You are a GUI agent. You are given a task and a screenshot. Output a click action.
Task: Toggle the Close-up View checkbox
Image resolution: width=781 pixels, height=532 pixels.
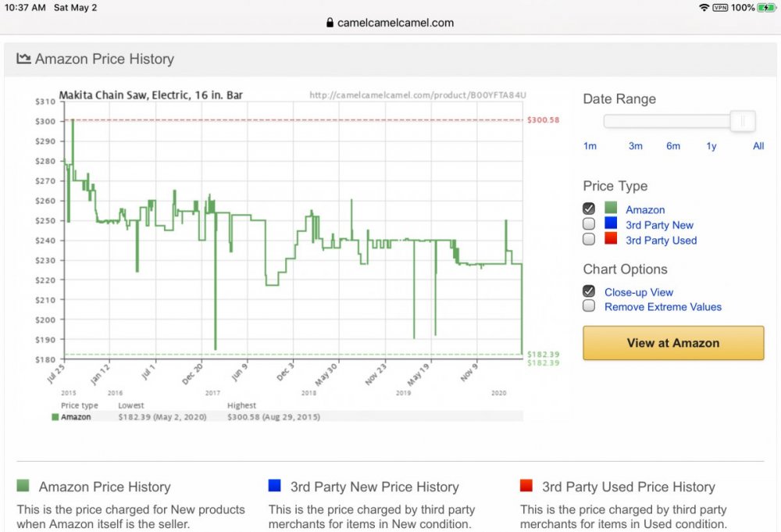(x=589, y=291)
